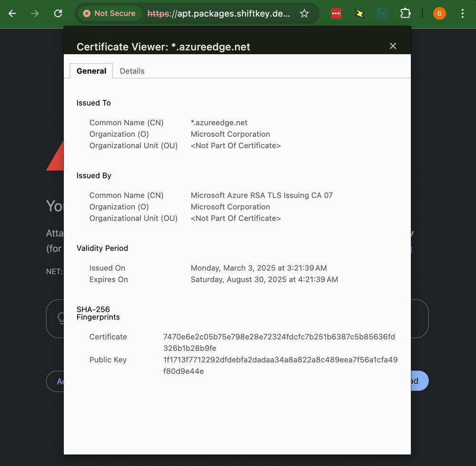Click the Certificate SHA-256 fingerprint value

point(279,342)
